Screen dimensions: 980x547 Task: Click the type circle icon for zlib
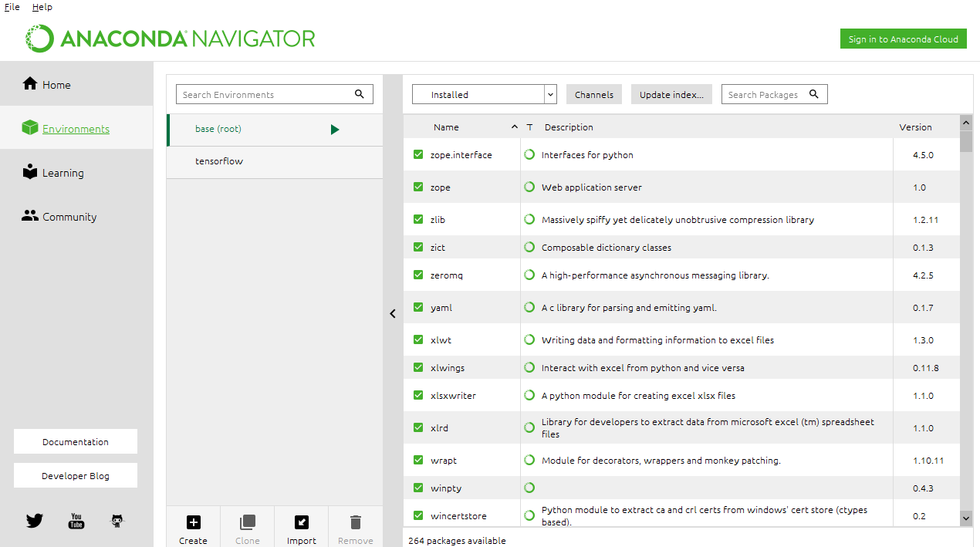coord(529,219)
